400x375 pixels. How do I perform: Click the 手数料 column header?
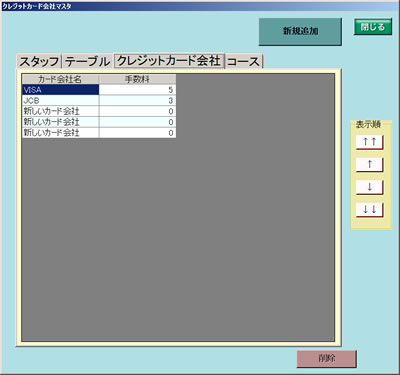coord(137,79)
